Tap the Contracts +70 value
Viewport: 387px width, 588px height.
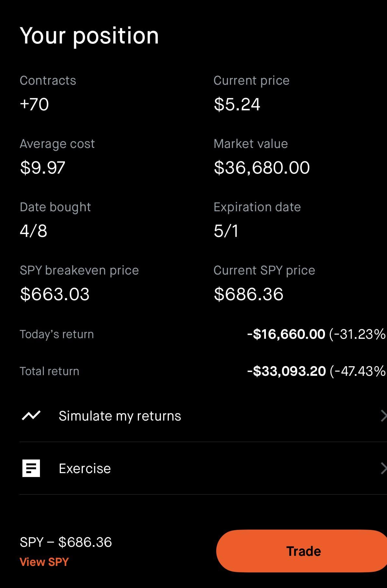(x=34, y=104)
